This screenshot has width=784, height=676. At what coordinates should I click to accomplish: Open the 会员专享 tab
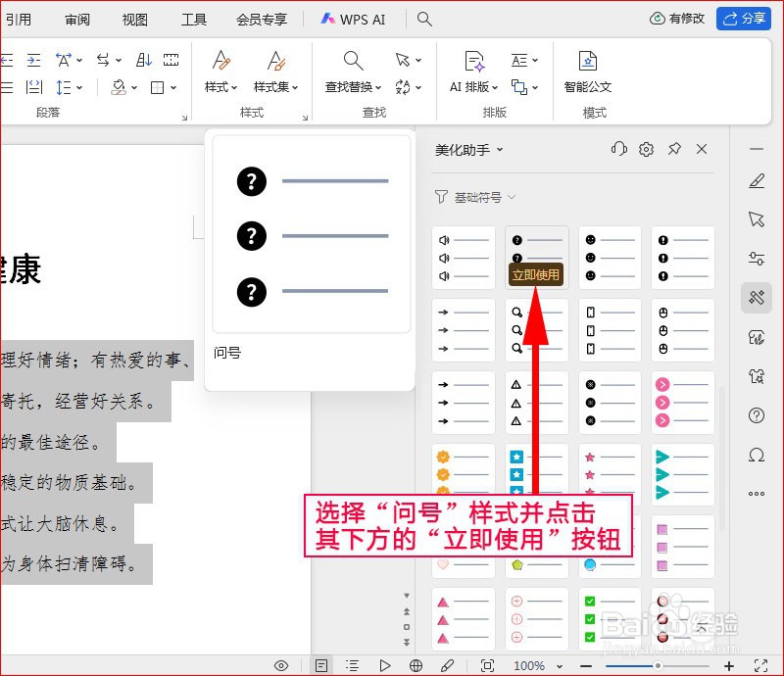[262, 19]
